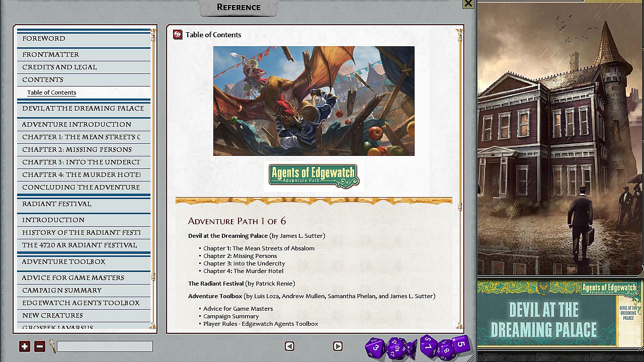Open Concluding the Adventure section
Viewport: 644px width, 362px height.
click(x=84, y=187)
